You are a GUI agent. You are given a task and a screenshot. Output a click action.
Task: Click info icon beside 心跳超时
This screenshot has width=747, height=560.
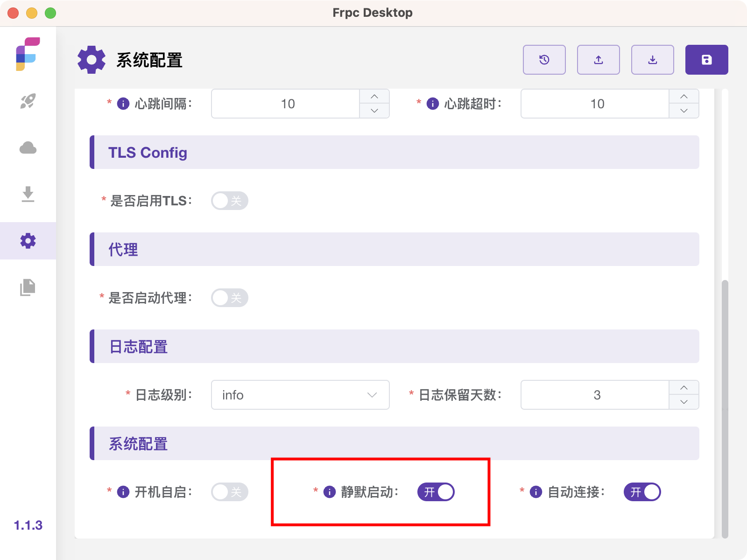click(433, 104)
